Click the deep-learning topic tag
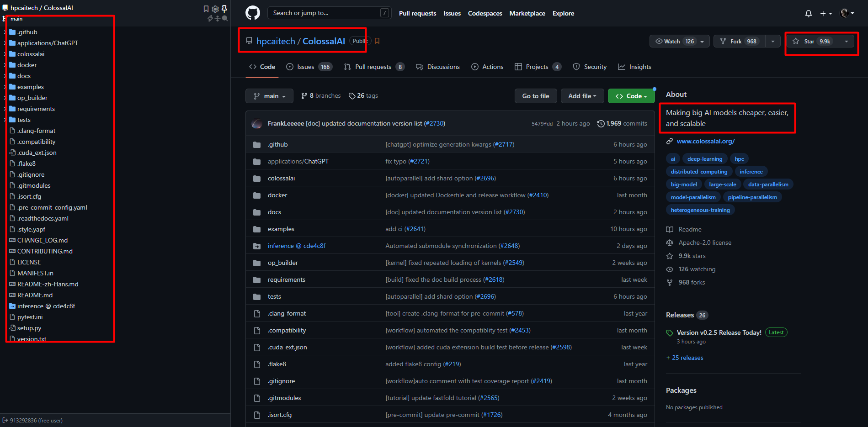This screenshot has height=427, width=868. (705, 159)
